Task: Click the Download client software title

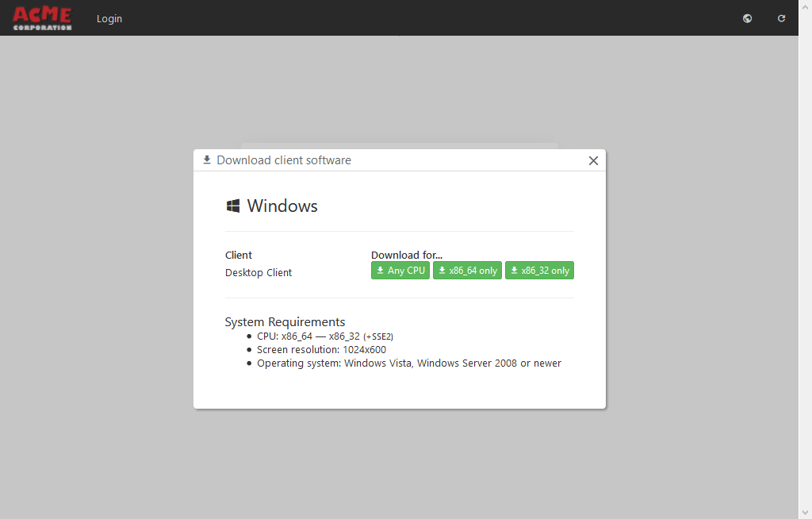Action: [x=284, y=160]
